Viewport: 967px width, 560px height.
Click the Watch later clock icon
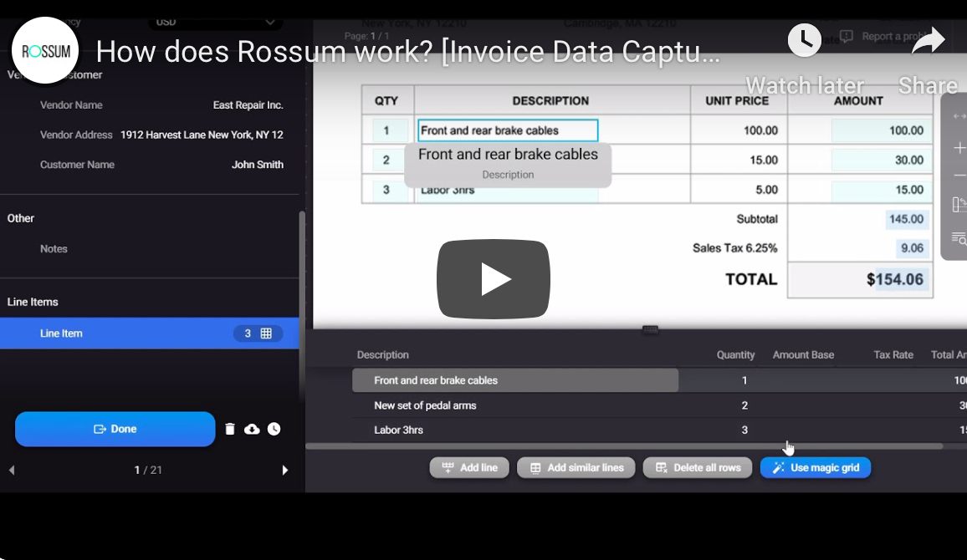[x=804, y=40]
